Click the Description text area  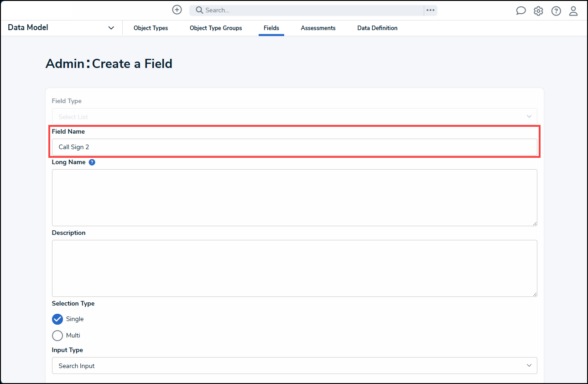click(295, 268)
